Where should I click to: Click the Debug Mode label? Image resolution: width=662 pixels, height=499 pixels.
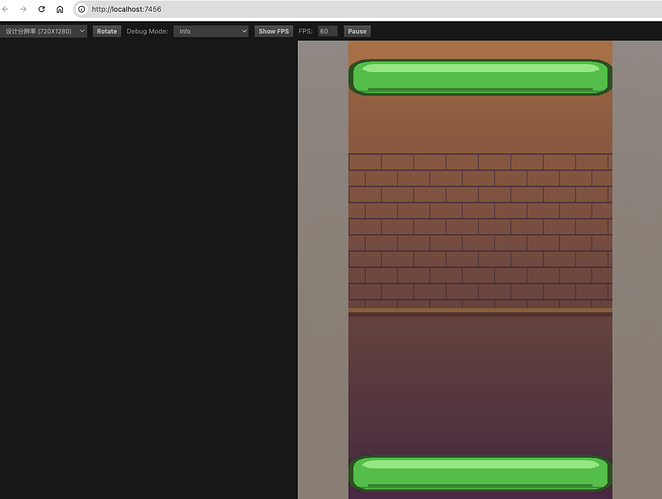(147, 31)
